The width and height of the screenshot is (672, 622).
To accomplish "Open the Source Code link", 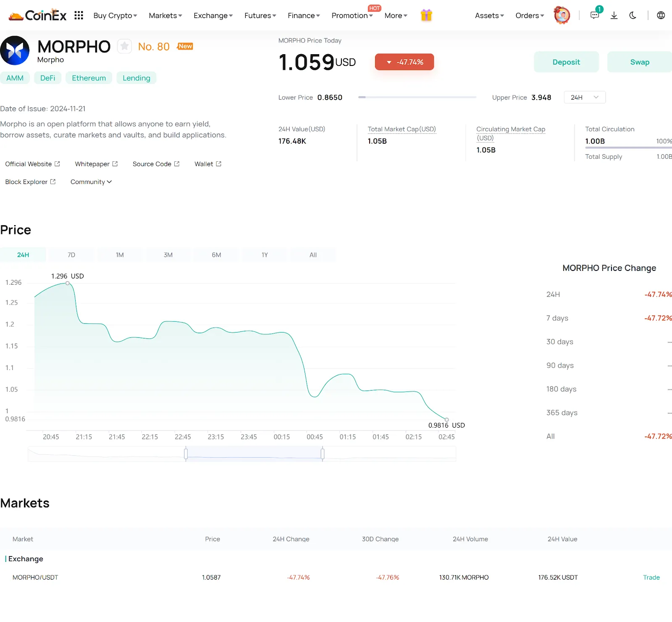I will 156,164.
